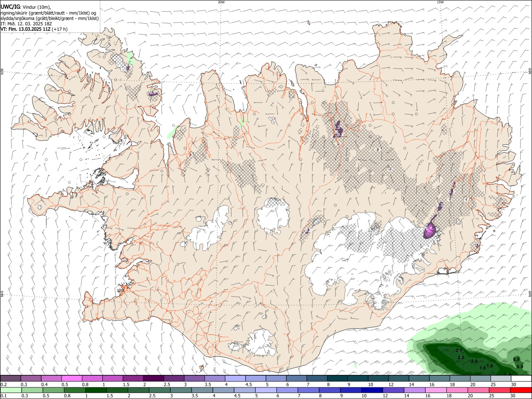Choose the dark teal 8 swatch in upper legend
Screen dimensions: 532x399
pyautogui.click(x=337, y=379)
